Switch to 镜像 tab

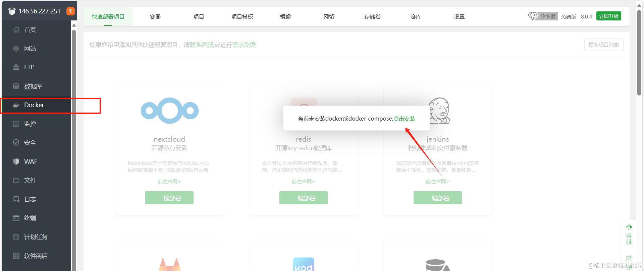285,16
